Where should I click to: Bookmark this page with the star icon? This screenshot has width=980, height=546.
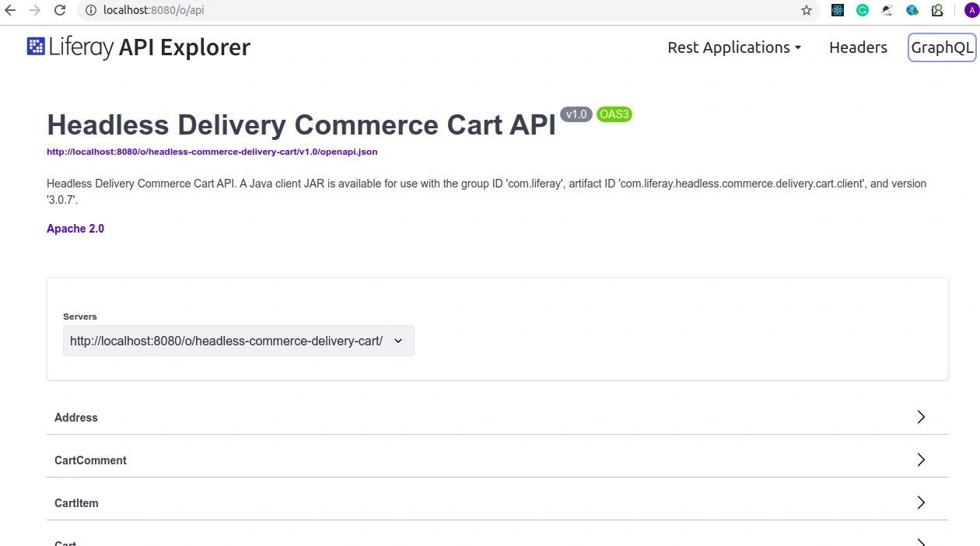click(x=807, y=10)
